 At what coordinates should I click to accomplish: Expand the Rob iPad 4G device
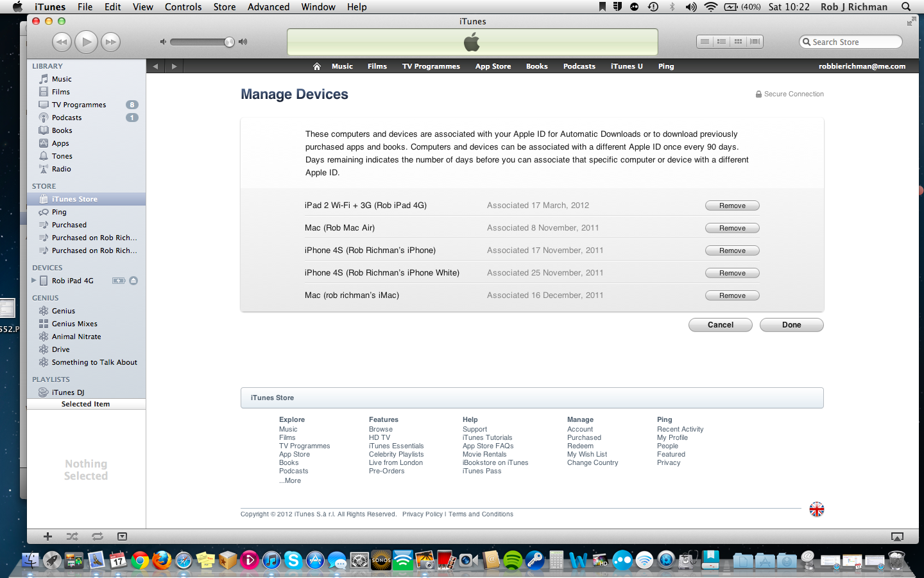pos(34,281)
